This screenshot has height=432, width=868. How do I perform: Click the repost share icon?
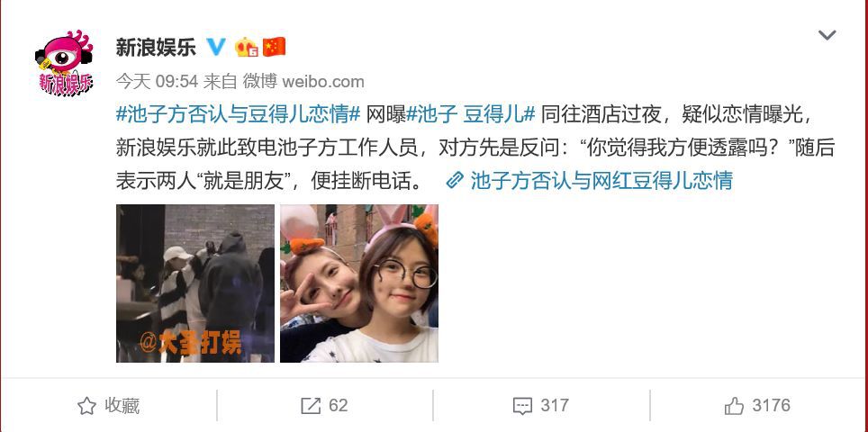pyautogui.click(x=311, y=406)
